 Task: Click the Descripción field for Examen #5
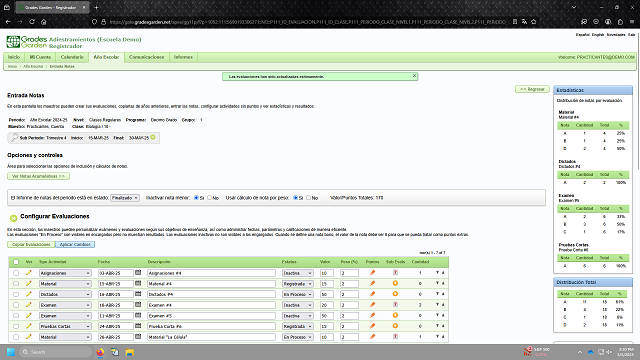tap(211, 316)
